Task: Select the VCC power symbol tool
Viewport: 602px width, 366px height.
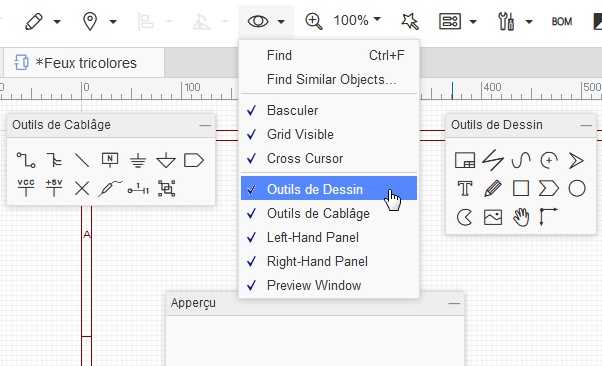Action: click(26, 188)
